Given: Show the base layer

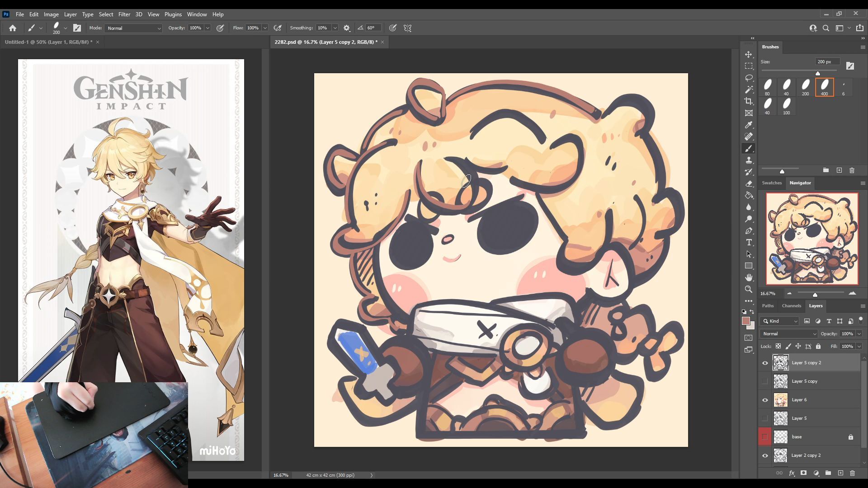Looking at the screenshot, I should pos(765,437).
